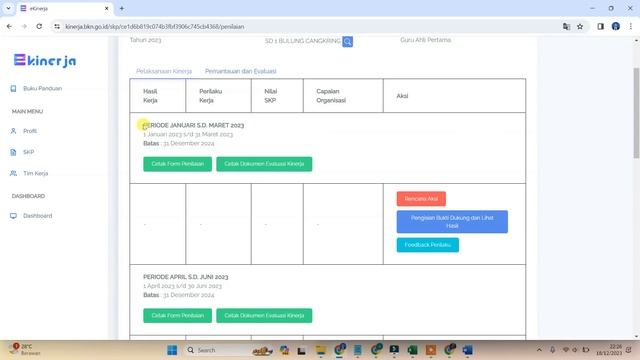Reload the current page
This screenshot has width=640, height=360.
coord(39,27)
